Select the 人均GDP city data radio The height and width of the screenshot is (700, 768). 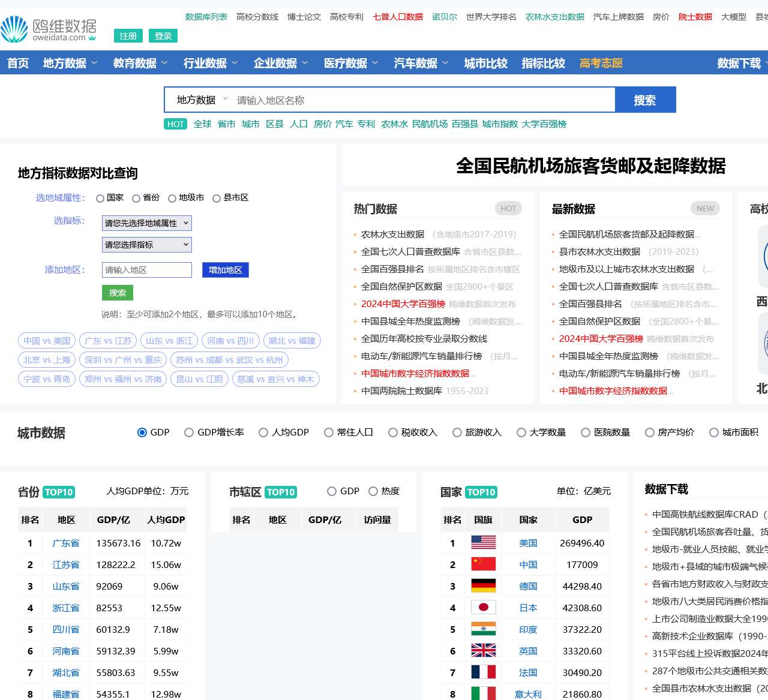pos(263,432)
